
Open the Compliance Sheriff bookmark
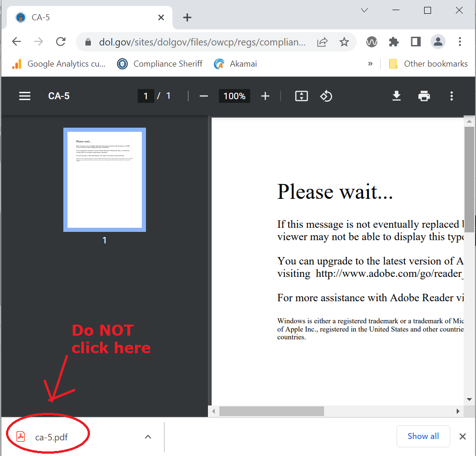point(159,64)
